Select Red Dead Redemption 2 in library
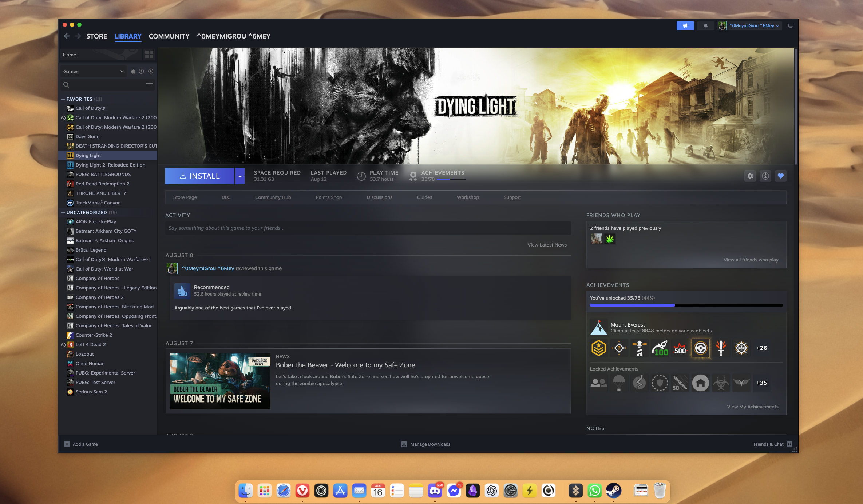This screenshot has width=863, height=504. click(x=108, y=184)
